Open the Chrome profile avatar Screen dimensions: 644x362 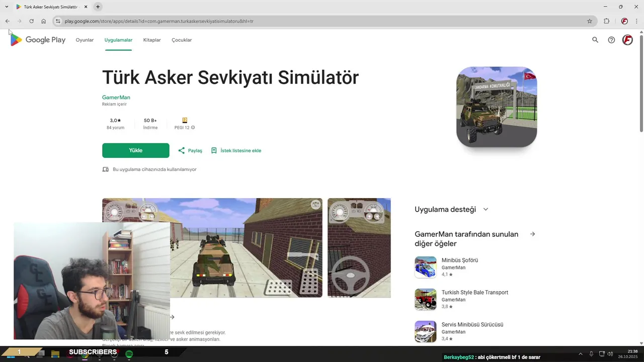pyautogui.click(x=624, y=21)
